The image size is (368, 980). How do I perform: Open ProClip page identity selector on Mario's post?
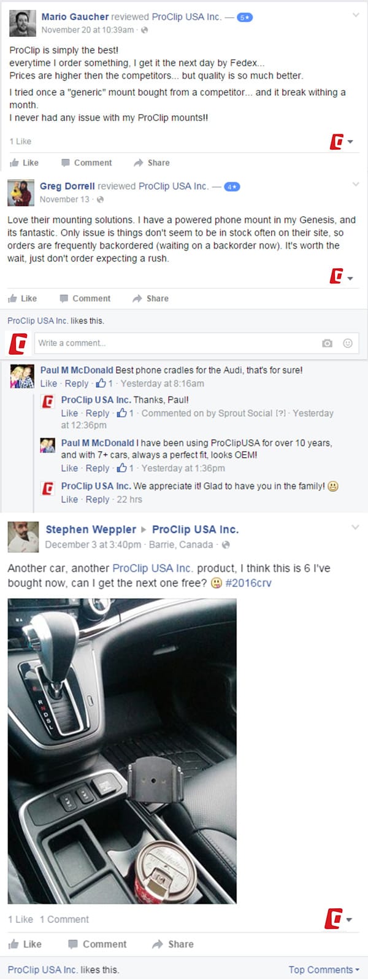[x=342, y=142]
